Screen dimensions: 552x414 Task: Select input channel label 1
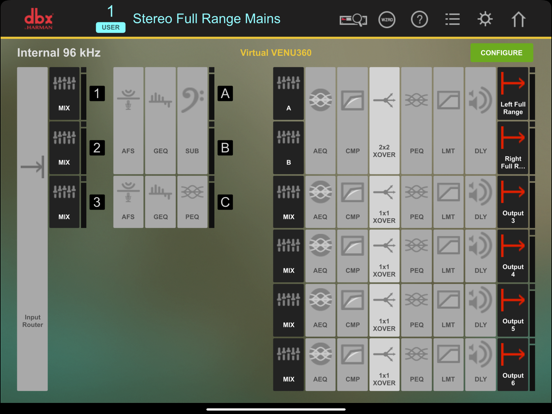coord(97,94)
